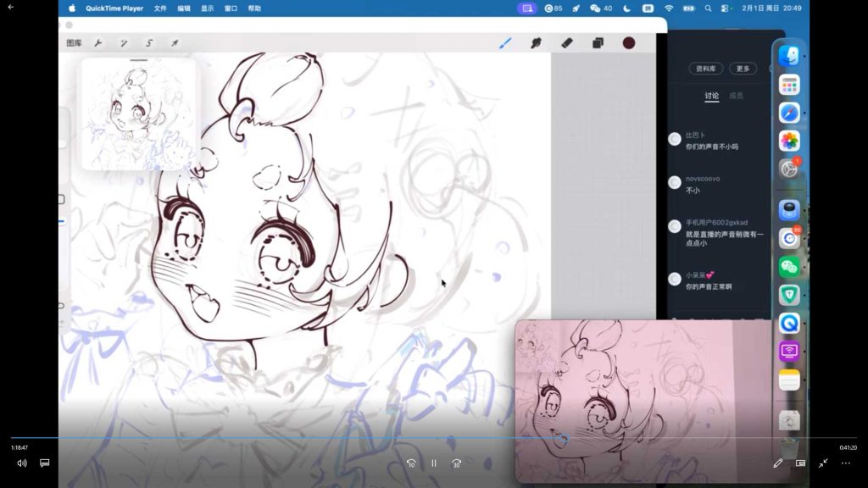Toggle picture-in-picture mode
Screen dimensions: 868x488
[x=800, y=463]
